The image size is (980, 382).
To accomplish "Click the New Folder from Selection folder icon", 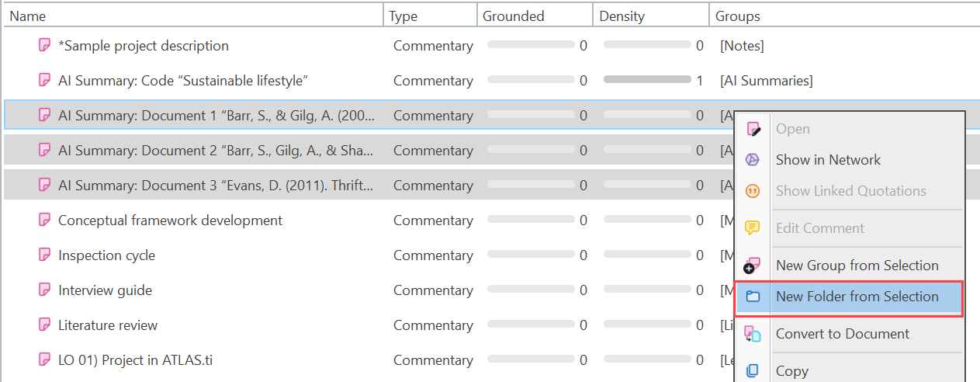I will (752, 297).
